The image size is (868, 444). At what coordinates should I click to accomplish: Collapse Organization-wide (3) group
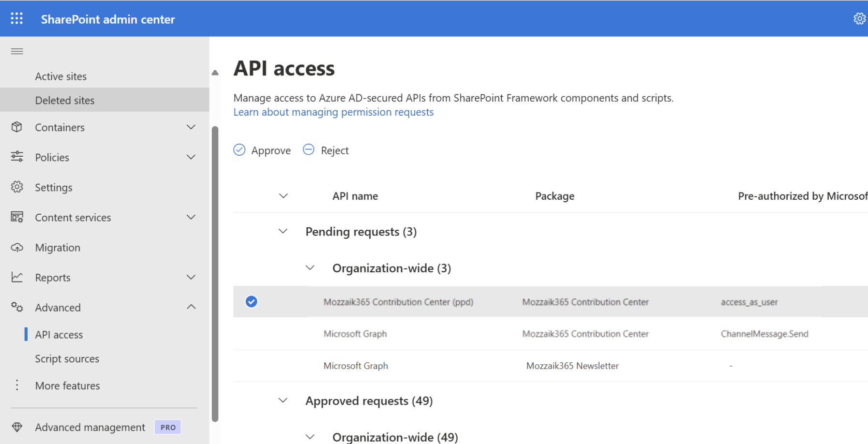pyautogui.click(x=310, y=267)
